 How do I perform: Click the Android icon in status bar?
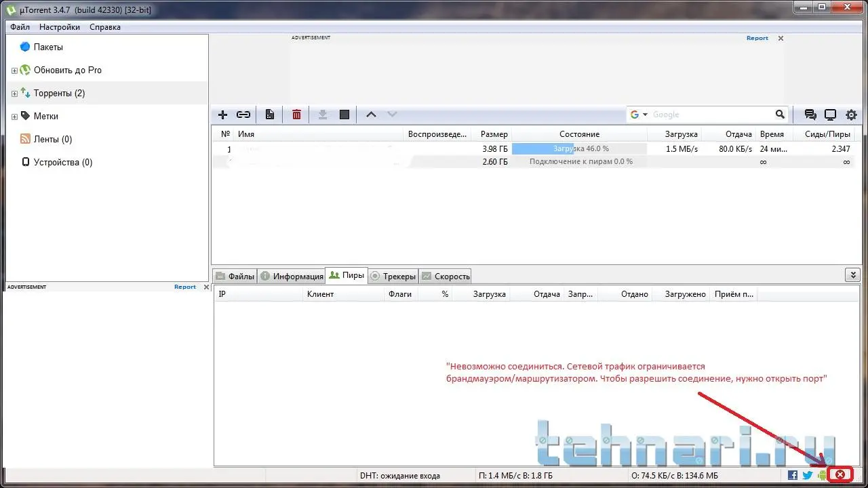tap(823, 475)
